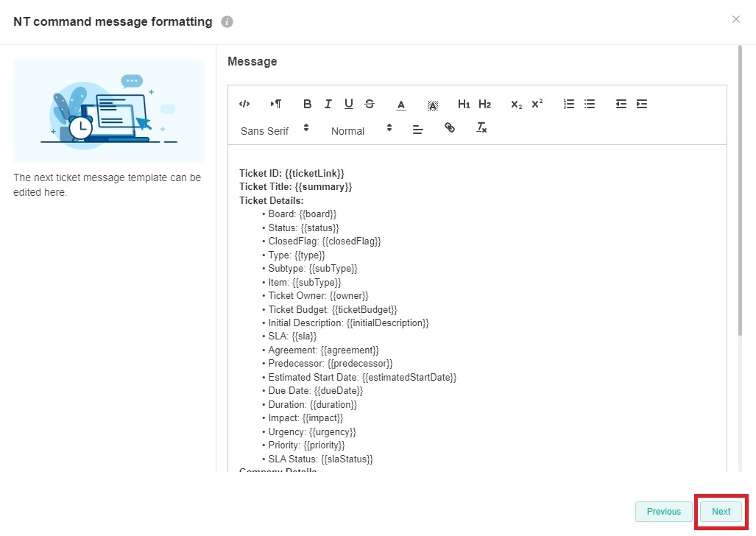This screenshot has height=536, width=756.
Task: Apply Heading 2 style
Action: 484,104
